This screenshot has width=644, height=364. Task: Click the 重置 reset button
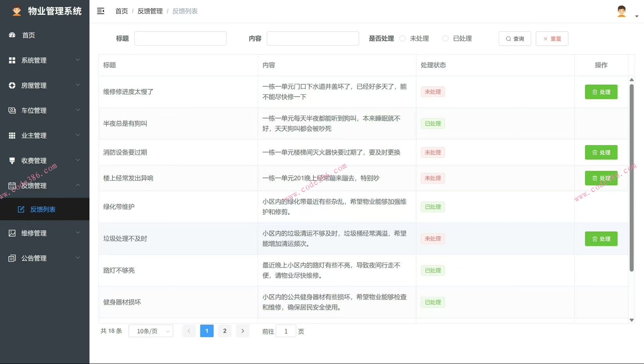point(552,38)
